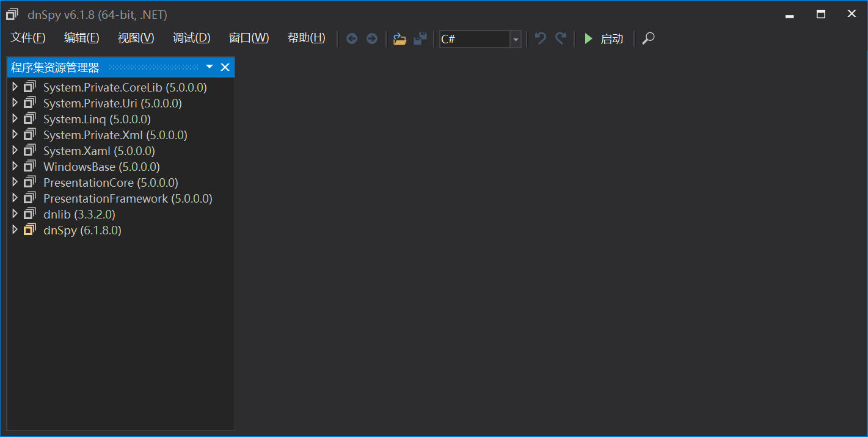Open the 文件(F) menu
This screenshot has height=437, width=868.
28,38
